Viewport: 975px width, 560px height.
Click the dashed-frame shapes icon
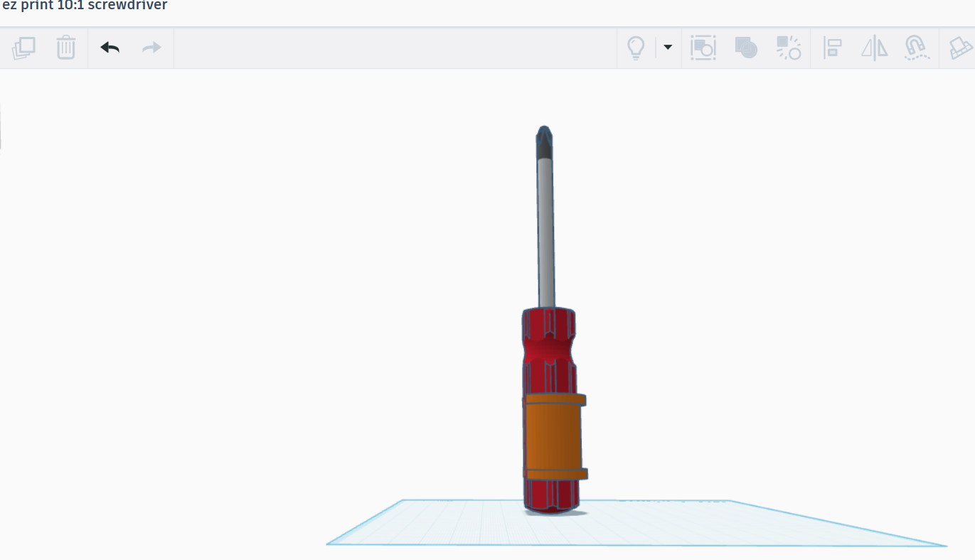point(703,48)
